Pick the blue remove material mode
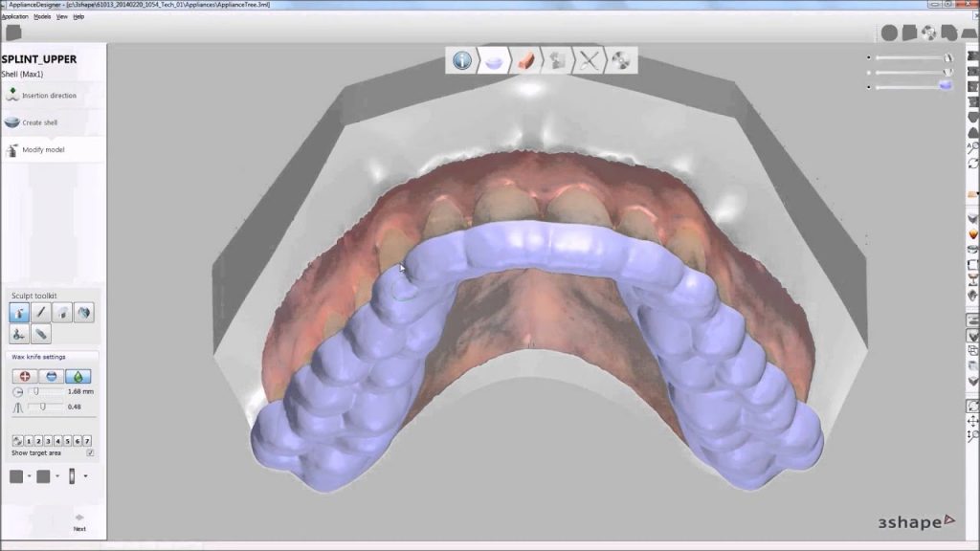The width and height of the screenshot is (980, 551). (52, 377)
